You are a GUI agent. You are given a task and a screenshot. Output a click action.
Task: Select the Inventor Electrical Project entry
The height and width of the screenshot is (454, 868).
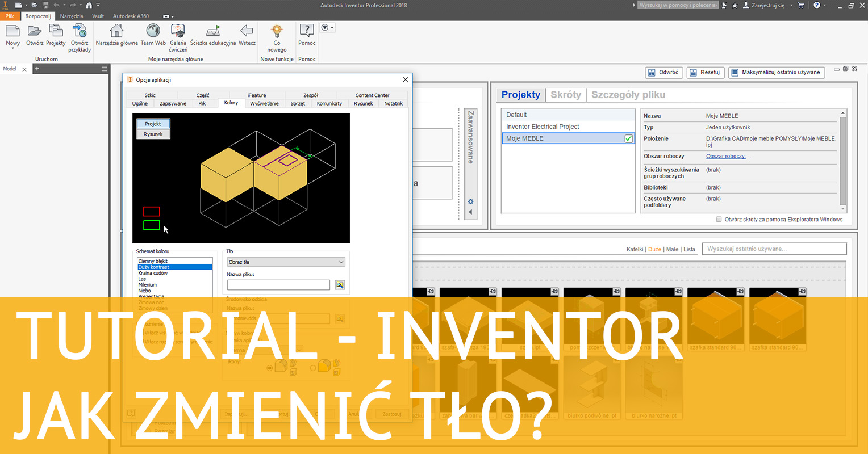click(x=567, y=127)
